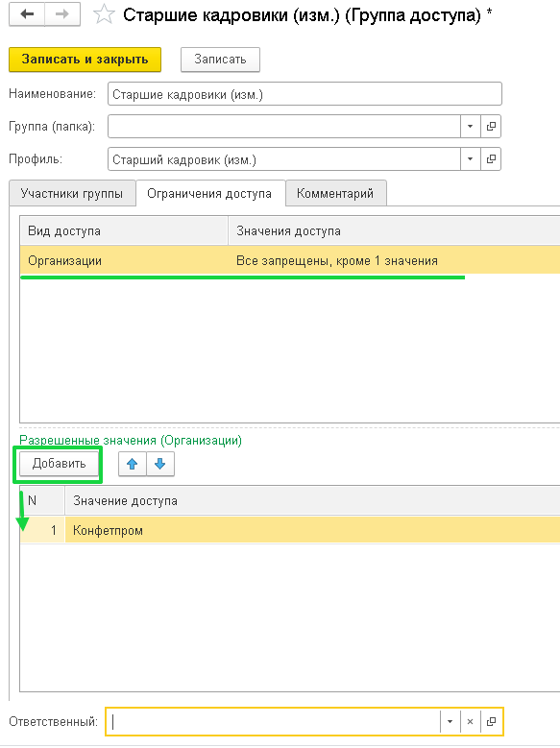Expand the Профиль dropdown list

pos(471,158)
